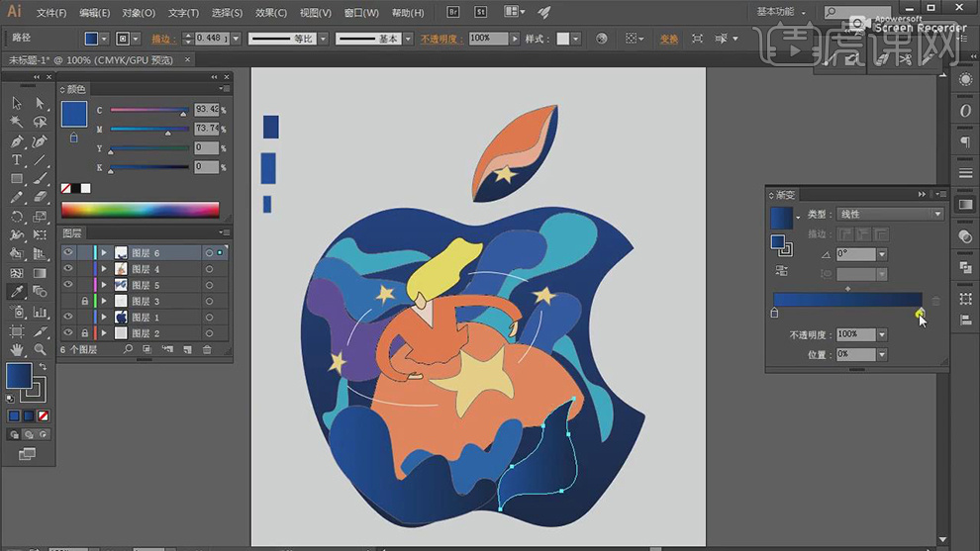Image resolution: width=980 pixels, height=551 pixels.
Task: Select the Direct Selection tool
Action: (x=40, y=103)
